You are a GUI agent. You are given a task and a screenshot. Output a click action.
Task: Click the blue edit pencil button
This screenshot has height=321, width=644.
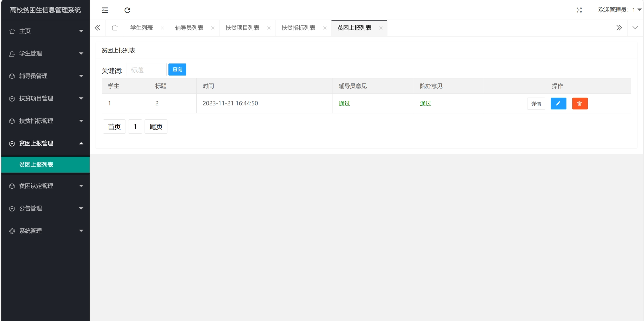[x=558, y=103]
